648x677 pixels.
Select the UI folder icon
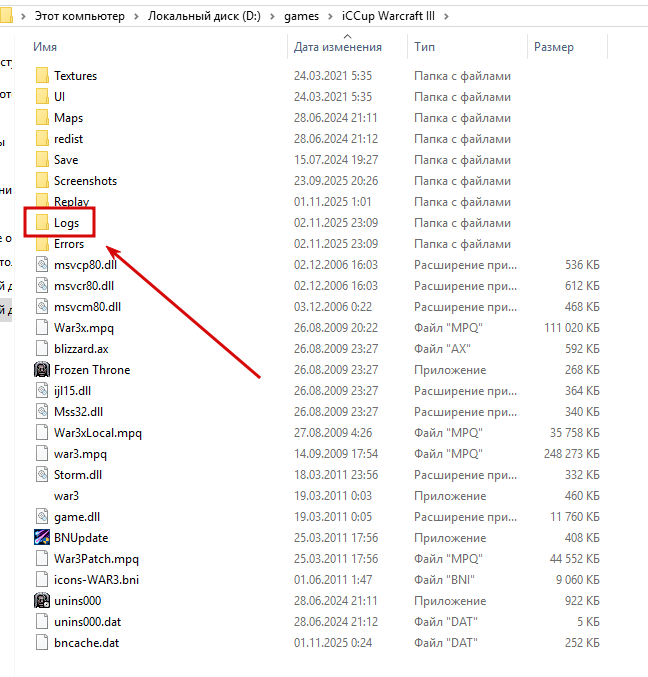pos(42,97)
